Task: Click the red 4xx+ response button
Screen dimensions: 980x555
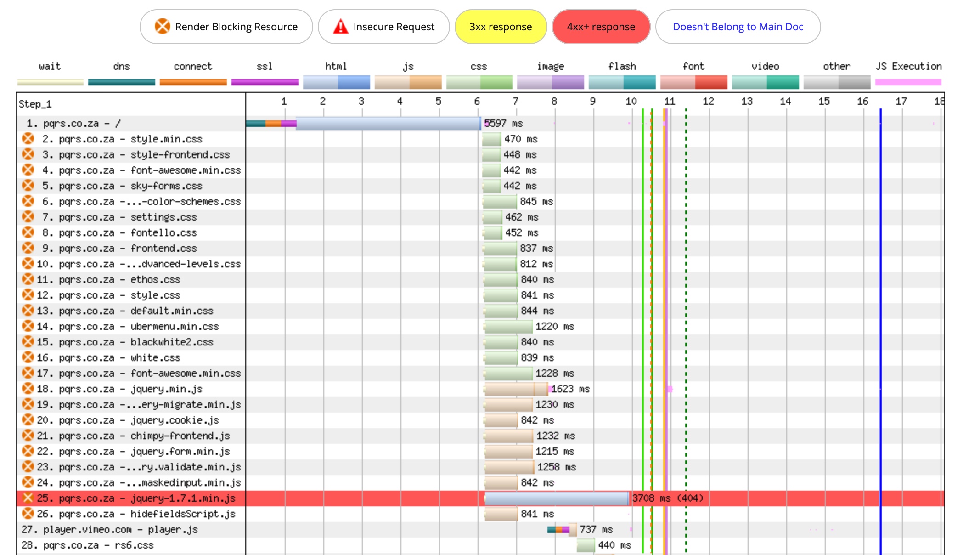Action: [x=601, y=27]
